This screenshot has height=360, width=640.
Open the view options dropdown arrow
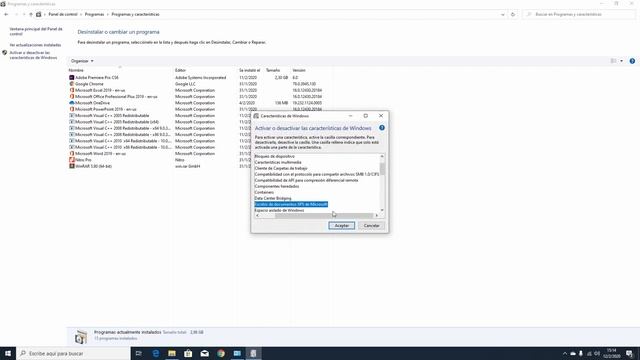(x=622, y=61)
